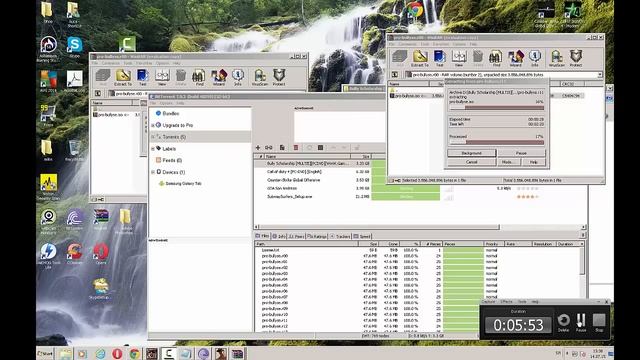Viewport: 640px width, 360px height.
Task: Click Help button in the extraction dialog
Action: click(x=533, y=162)
